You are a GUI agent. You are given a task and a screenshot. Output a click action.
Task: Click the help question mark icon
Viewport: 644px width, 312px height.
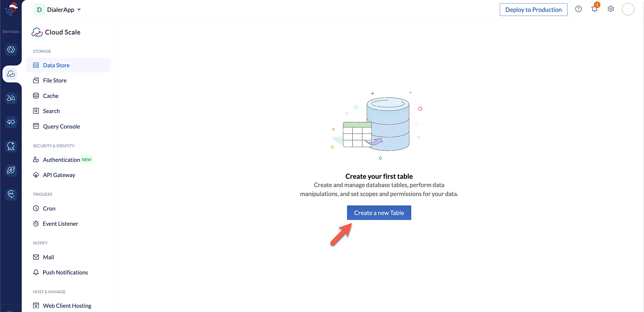pyautogui.click(x=578, y=9)
